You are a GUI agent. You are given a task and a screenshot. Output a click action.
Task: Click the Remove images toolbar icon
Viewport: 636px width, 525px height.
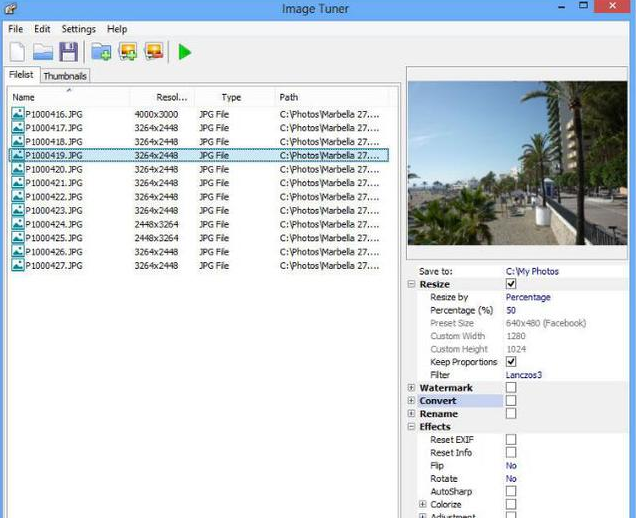[154, 52]
